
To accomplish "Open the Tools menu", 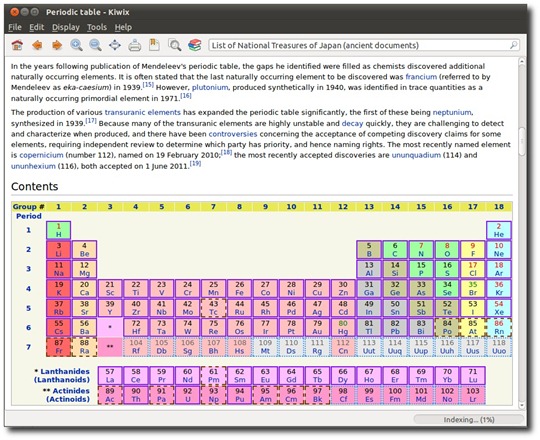I will pos(97,27).
